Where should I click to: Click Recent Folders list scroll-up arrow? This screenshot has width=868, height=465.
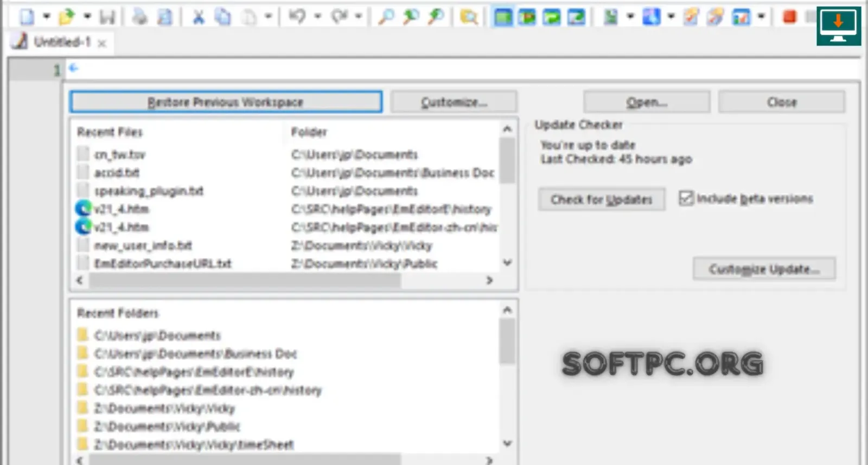[507, 309]
